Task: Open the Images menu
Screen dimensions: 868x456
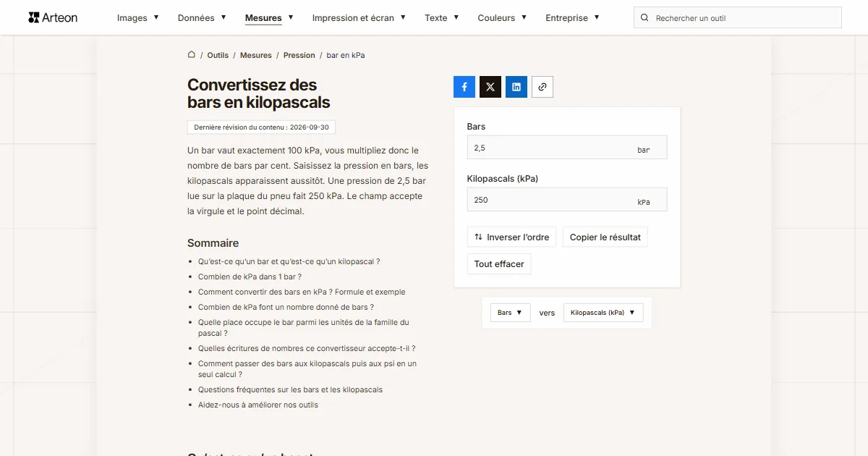Action: point(138,18)
